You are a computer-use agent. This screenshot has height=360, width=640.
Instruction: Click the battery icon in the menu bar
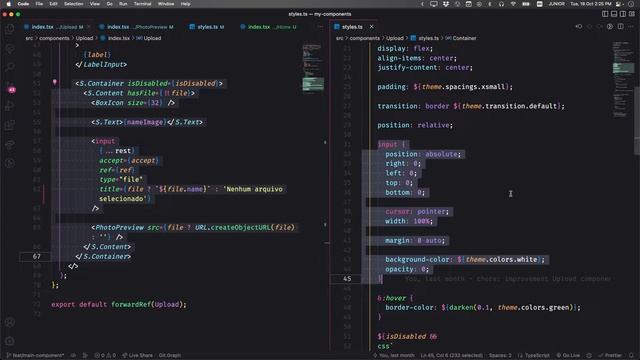(526, 4)
